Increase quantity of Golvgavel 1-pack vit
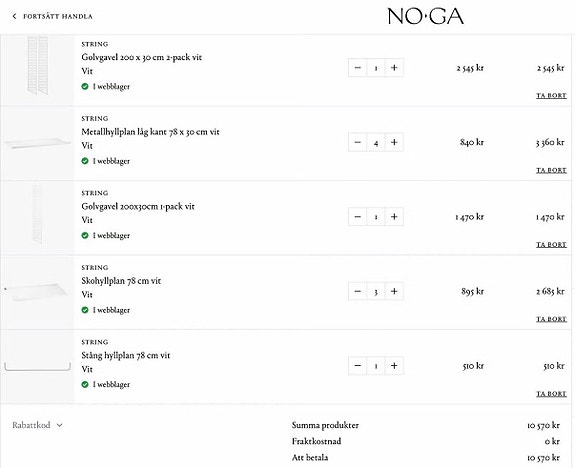 (394, 217)
